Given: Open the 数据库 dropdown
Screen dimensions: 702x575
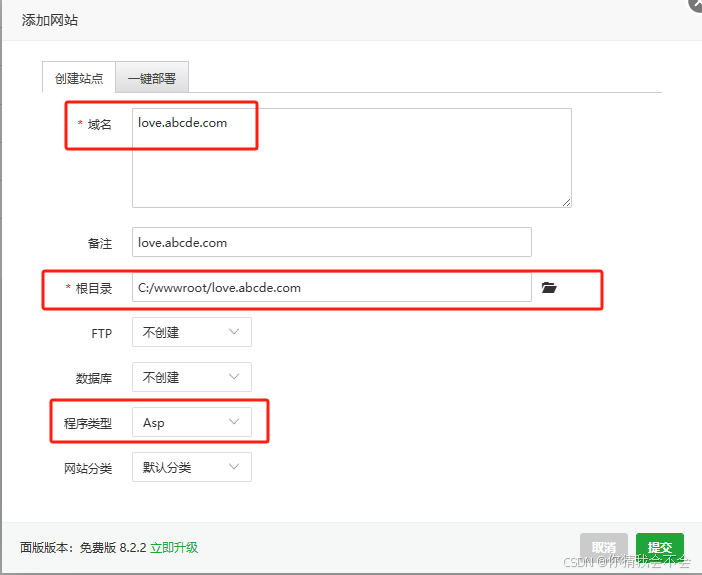Looking at the screenshot, I should tap(192, 377).
